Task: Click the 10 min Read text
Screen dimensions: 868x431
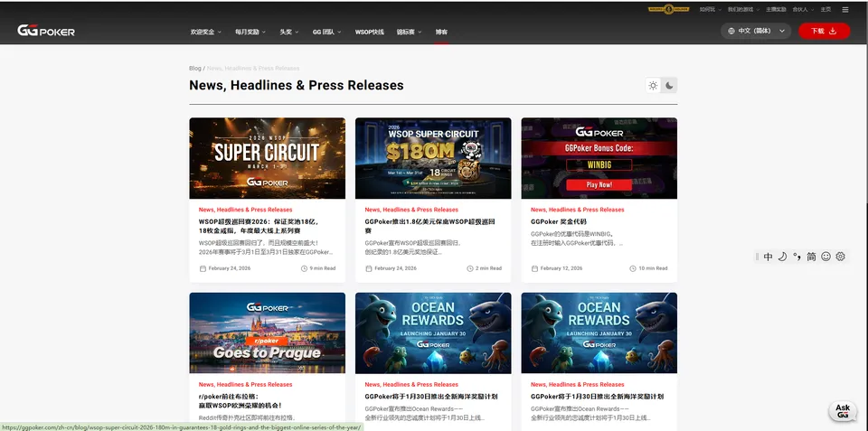Action: tap(653, 268)
